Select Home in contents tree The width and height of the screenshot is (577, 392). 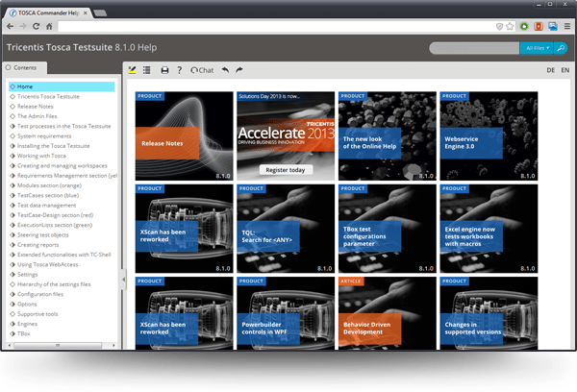(x=62, y=86)
